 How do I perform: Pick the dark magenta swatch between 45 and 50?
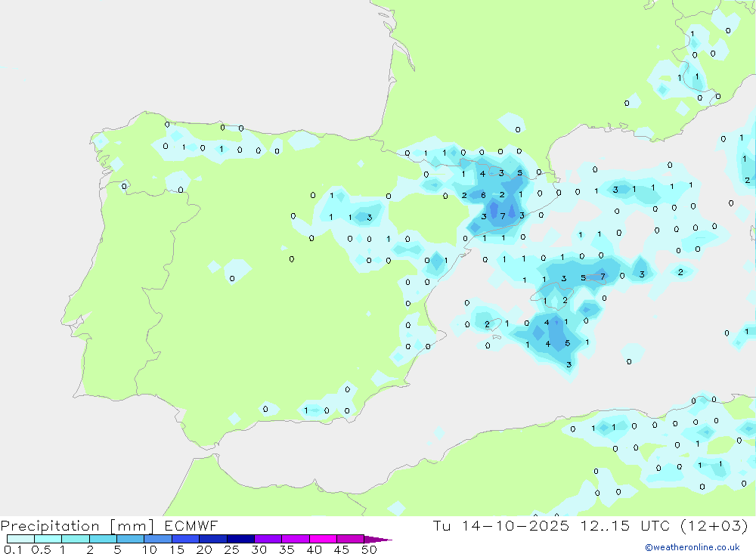tap(350, 539)
